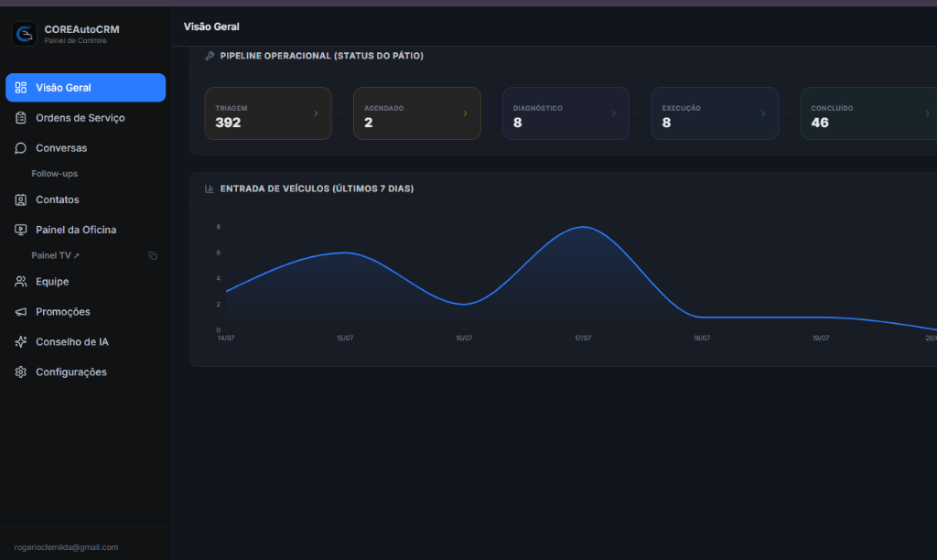
Task: Expand the Triagem card chevron
Action: coord(316,113)
